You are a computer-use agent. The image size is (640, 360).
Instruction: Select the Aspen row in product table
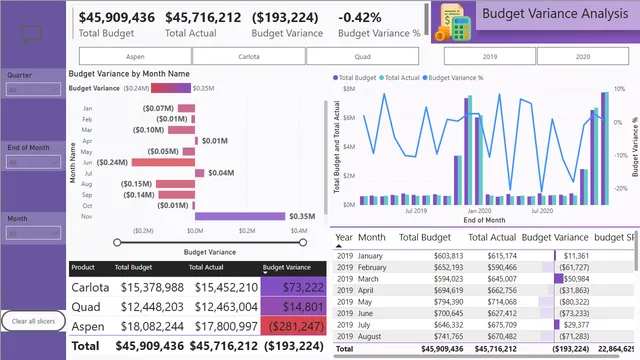pyautogui.click(x=198, y=326)
